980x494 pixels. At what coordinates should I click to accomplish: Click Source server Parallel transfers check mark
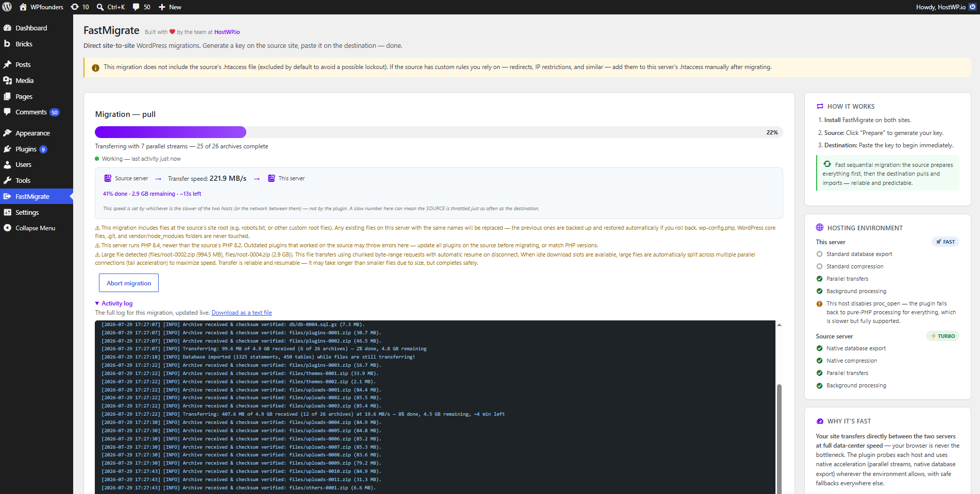(819, 373)
